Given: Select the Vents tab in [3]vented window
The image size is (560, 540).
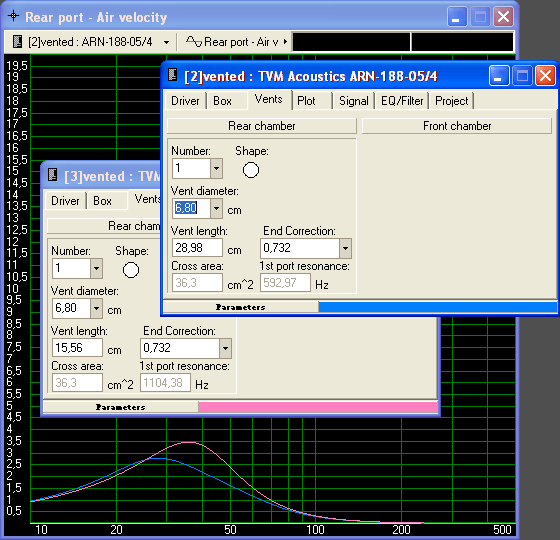Looking at the screenshot, I should [145, 199].
